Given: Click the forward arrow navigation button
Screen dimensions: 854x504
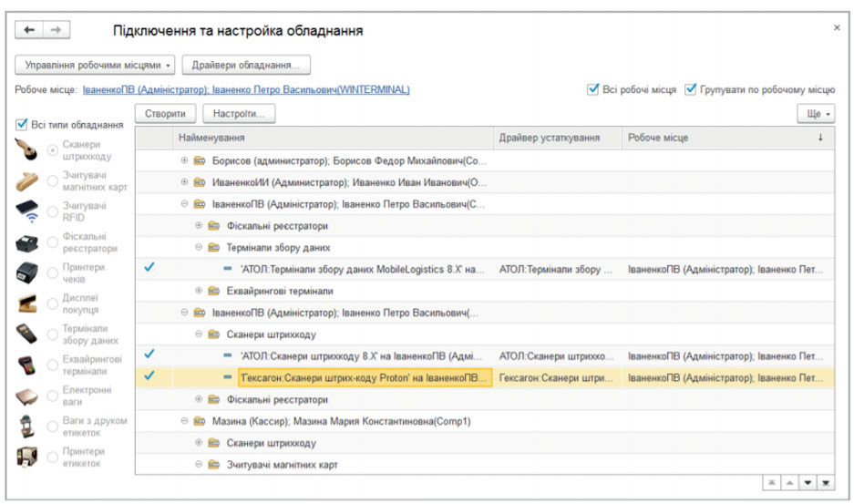Looking at the screenshot, I should pos(57,30).
